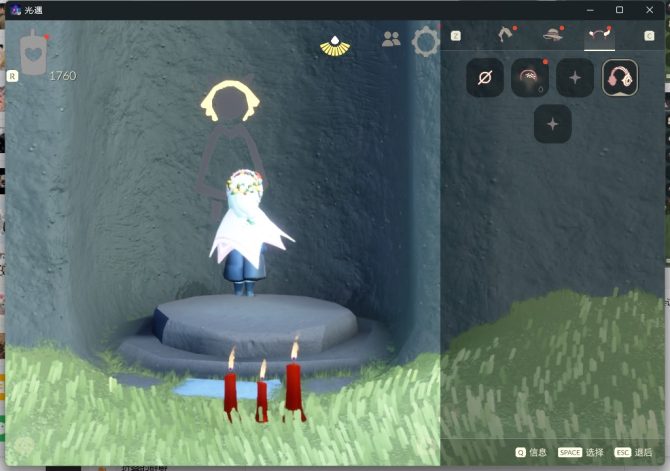Minimize the 光遇 game window

point(590,10)
